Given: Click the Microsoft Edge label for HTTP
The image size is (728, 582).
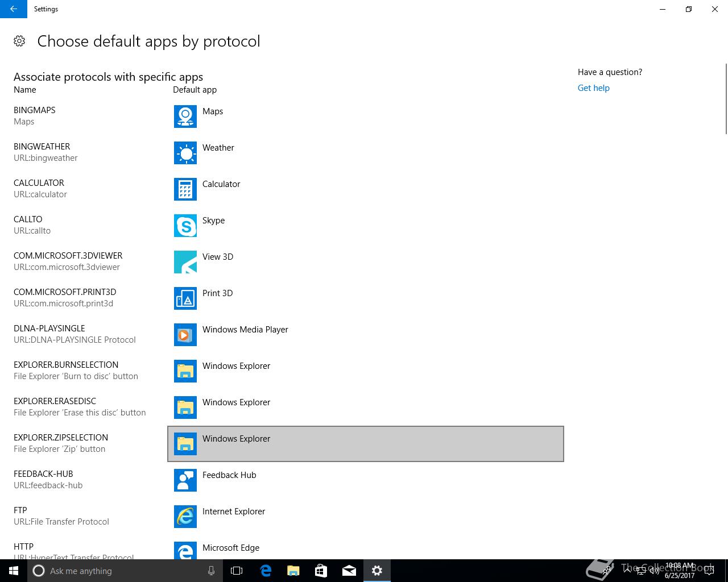Looking at the screenshot, I should 231,548.
